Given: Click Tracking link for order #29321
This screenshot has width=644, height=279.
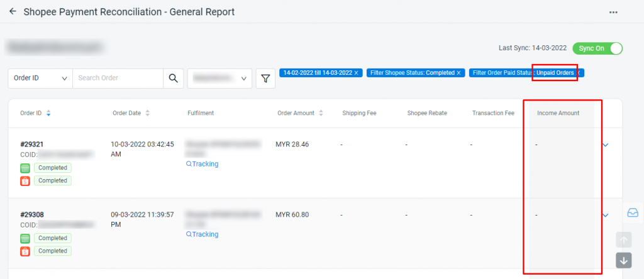Looking at the screenshot, I should [202, 164].
